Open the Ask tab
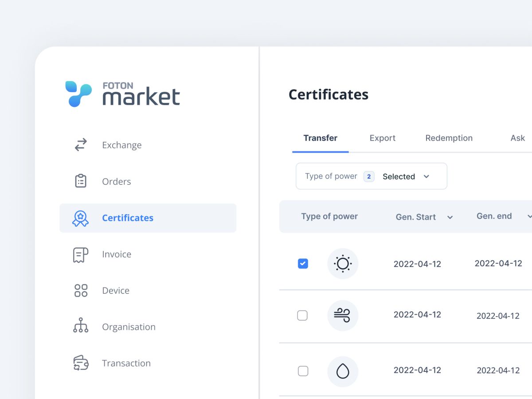The image size is (532, 399). [x=517, y=138]
